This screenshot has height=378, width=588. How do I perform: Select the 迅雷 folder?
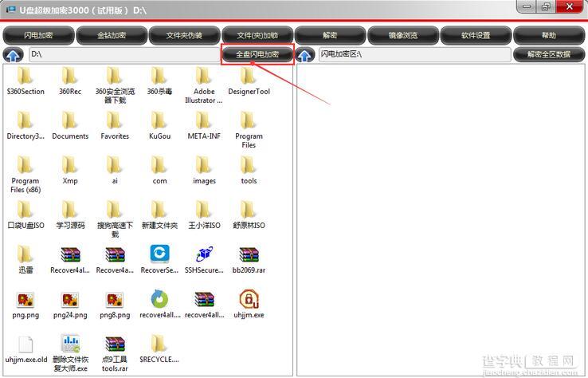click(25, 260)
